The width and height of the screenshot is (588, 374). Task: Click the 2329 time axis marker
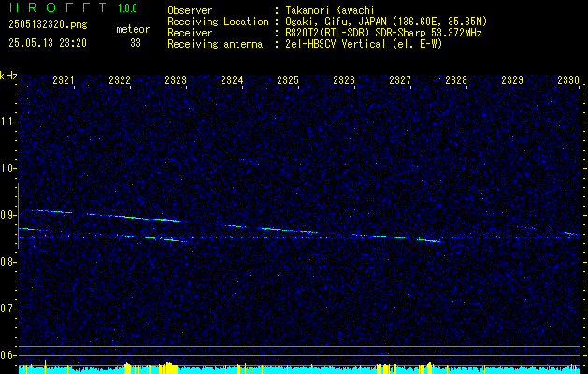coord(512,79)
